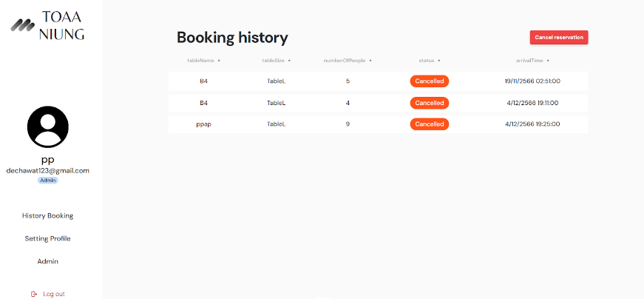Click the Admin role badge
The image size is (644, 299).
[x=47, y=180]
